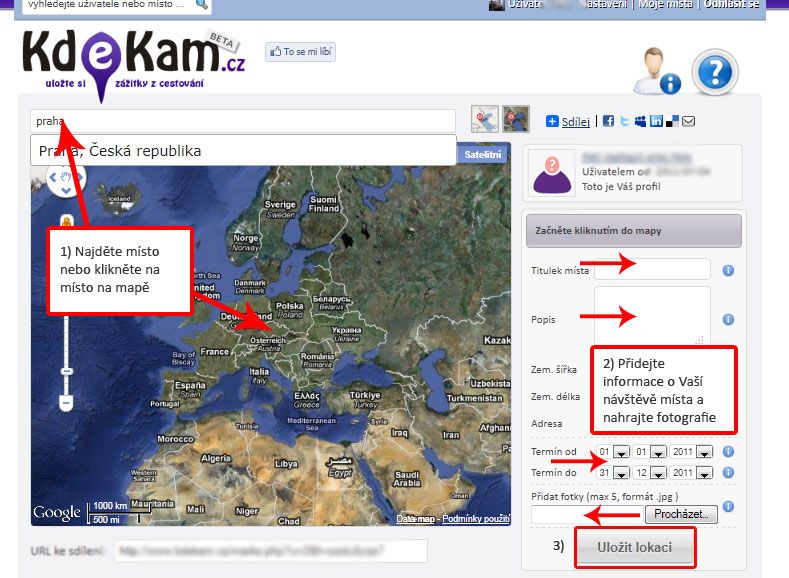This screenshot has height=578, width=789.
Task: Open the large blue question mark help
Action: (715, 72)
